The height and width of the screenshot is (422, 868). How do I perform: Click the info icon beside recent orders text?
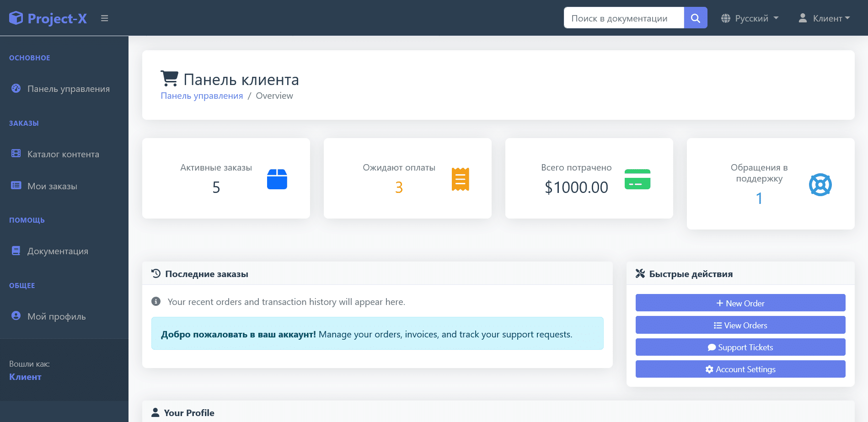click(x=156, y=301)
